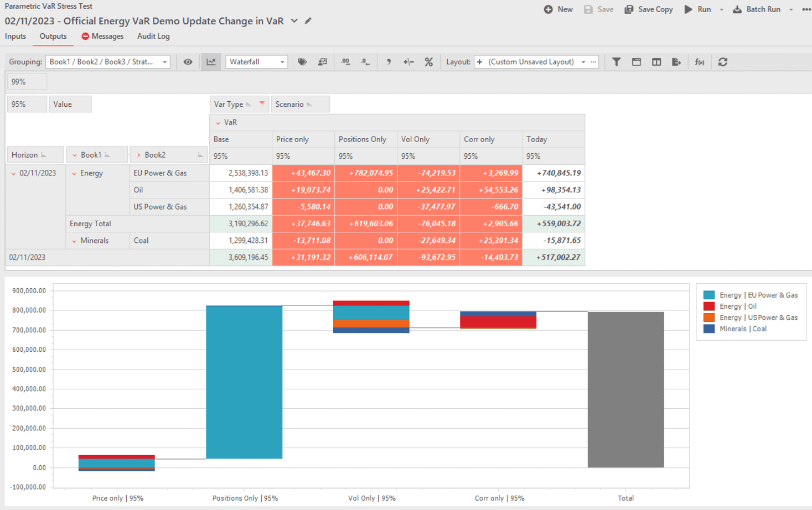
Task: Click the tag label icon
Action: 302,62
